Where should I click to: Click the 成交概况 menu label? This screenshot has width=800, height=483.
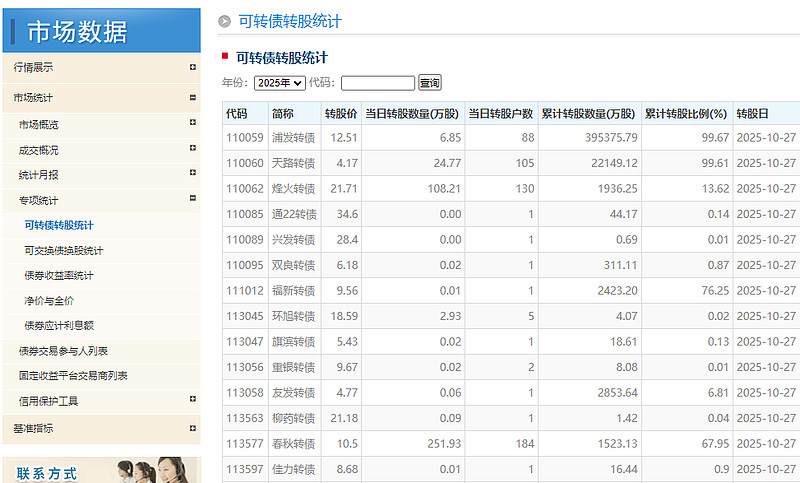pyautogui.click(x=39, y=150)
